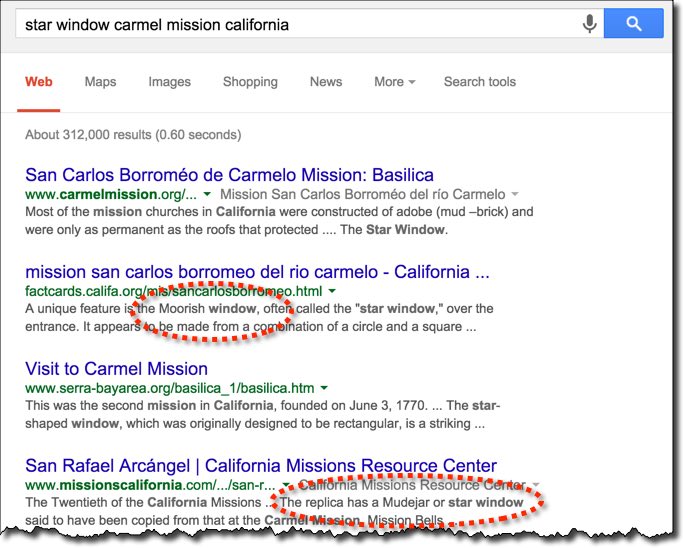Click the www.serra-bayarea.org/basilica_1/basilica.htm URL
683x548 pixels.
pos(169,388)
